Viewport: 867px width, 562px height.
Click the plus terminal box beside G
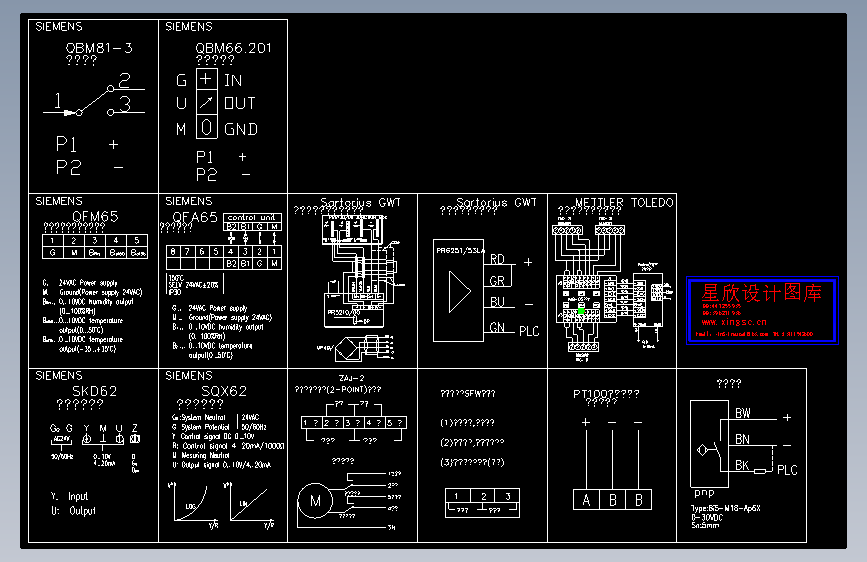click(x=206, y=79)
